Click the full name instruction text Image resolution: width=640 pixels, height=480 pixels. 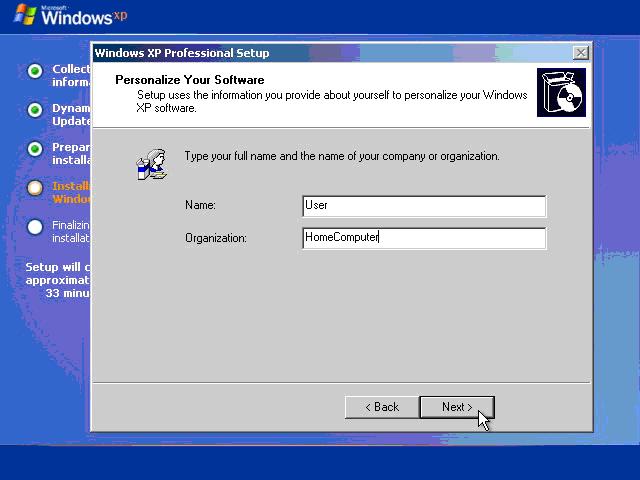pyautogui.click(x=342, y=157)
